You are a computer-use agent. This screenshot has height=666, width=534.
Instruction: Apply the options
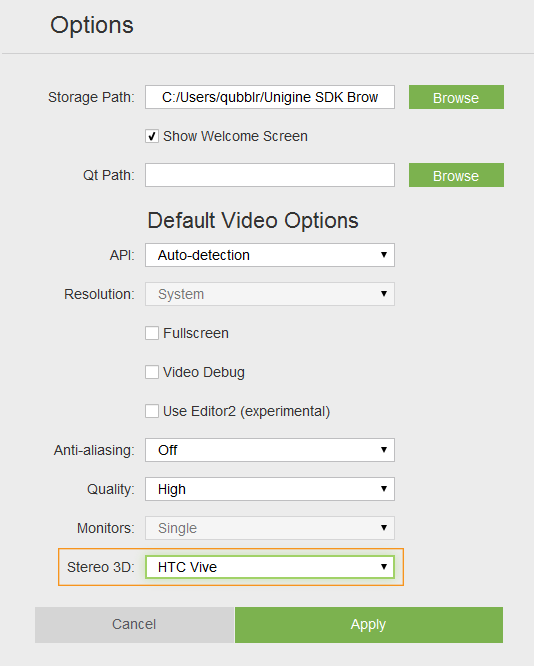[369, 625]
